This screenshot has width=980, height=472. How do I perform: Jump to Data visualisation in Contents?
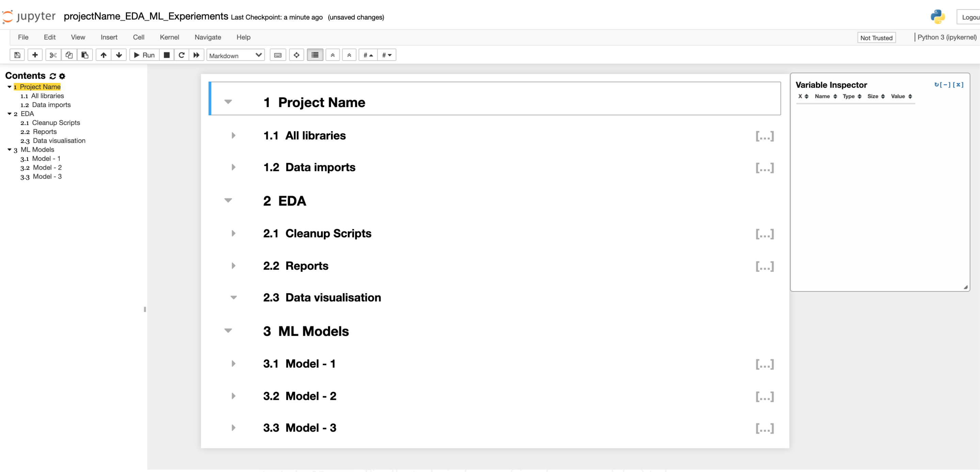tap(59, 140)
